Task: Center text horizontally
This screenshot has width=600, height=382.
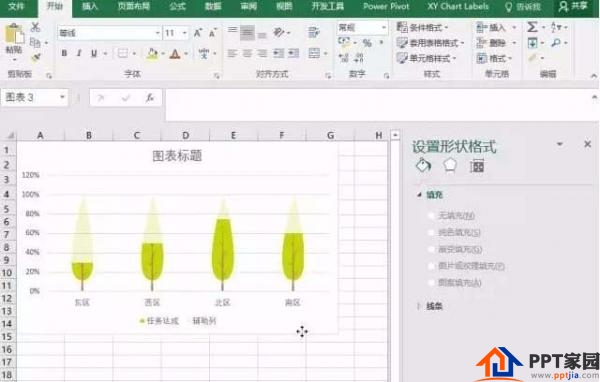Action: coord(247,53)
